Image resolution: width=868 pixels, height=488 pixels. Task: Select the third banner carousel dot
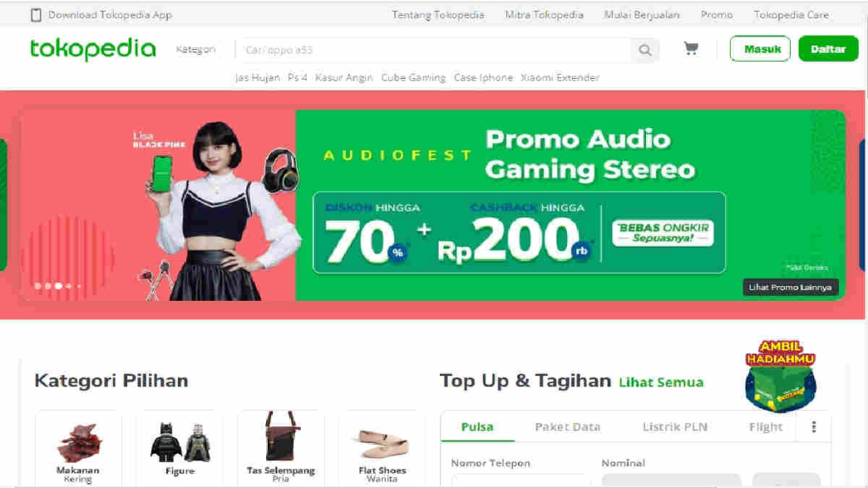[x=58, y=286]
